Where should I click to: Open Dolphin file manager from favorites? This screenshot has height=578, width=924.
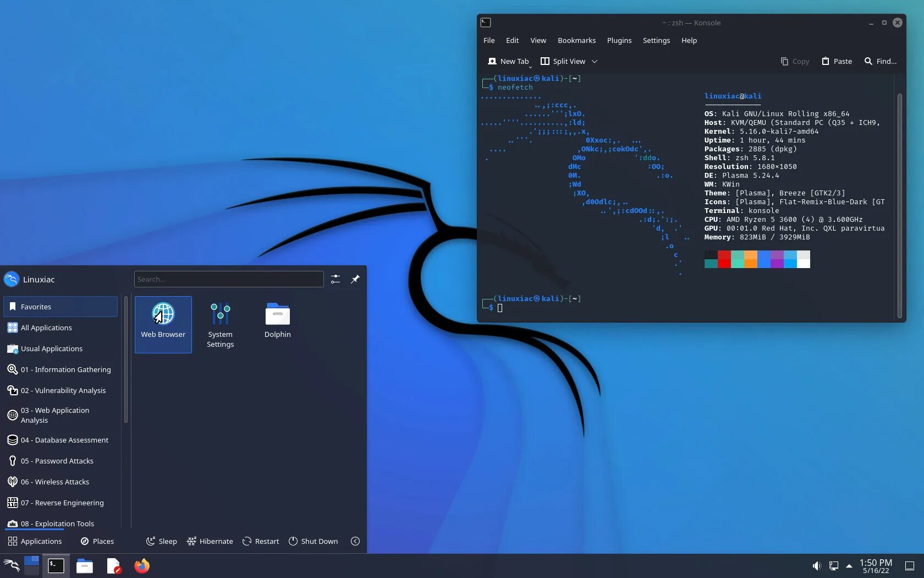pyautogui.click(x=278, y=324)
